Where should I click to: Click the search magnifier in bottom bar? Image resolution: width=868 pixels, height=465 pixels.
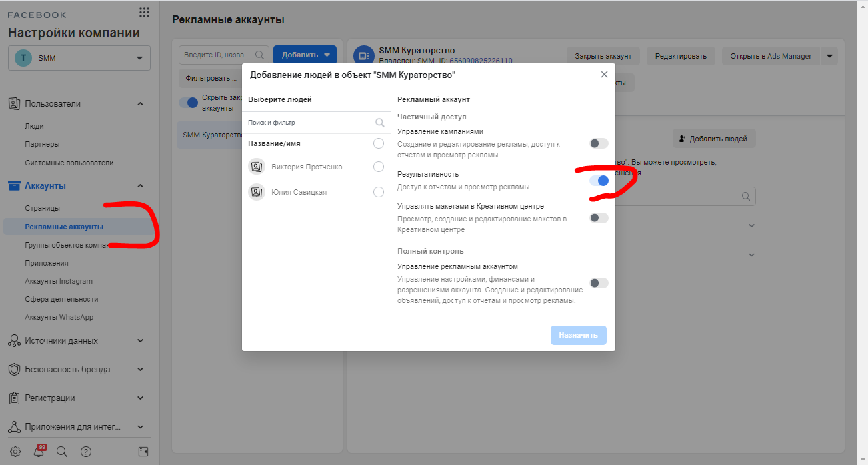click(62, 452)
